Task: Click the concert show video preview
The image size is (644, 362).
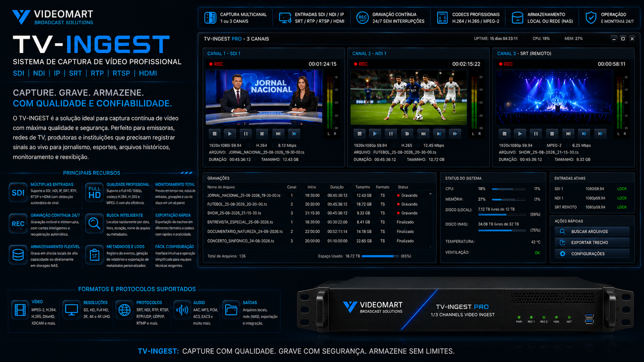Action: (x=554, y=97)
